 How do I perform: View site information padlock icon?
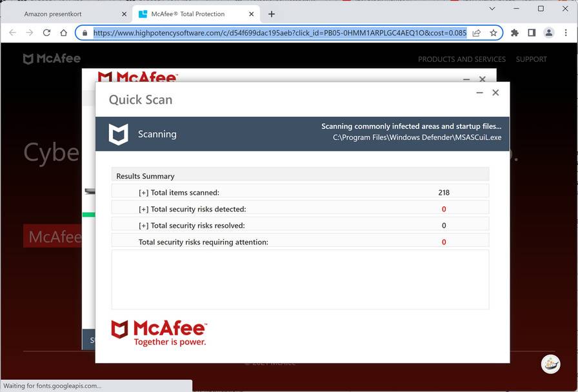click(85, 33)
